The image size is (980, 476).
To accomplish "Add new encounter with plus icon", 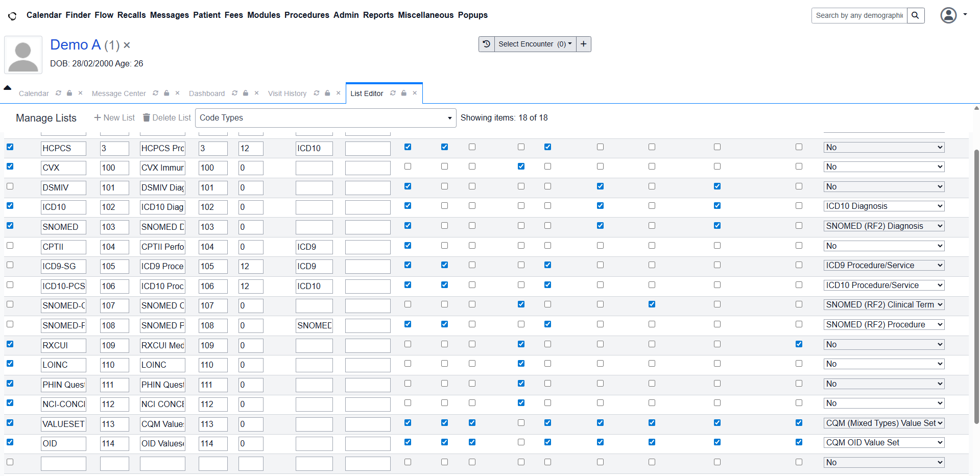I will click(583, 44).
